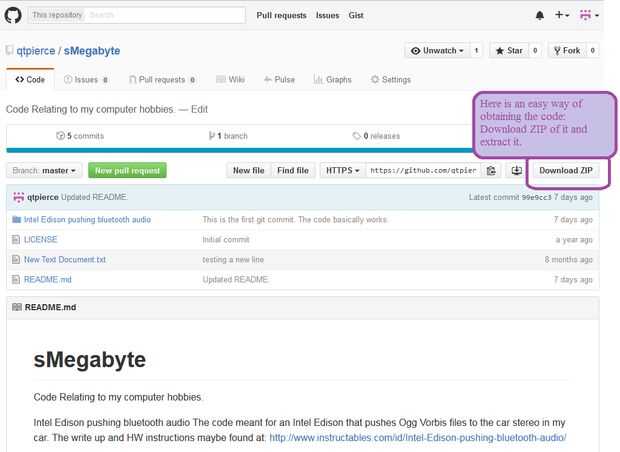
Task: Open New Text Document.txt file
Action: click(65, 259)
